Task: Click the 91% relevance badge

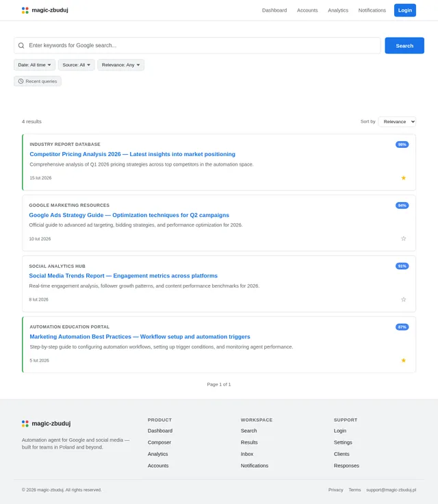Action: tap(402, 266)
